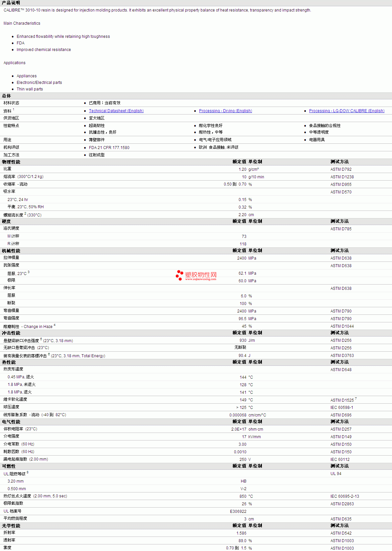Click the '60.0' ultimate strength value
The height and width of the screenshot is (551, 392).
point(242,281)
